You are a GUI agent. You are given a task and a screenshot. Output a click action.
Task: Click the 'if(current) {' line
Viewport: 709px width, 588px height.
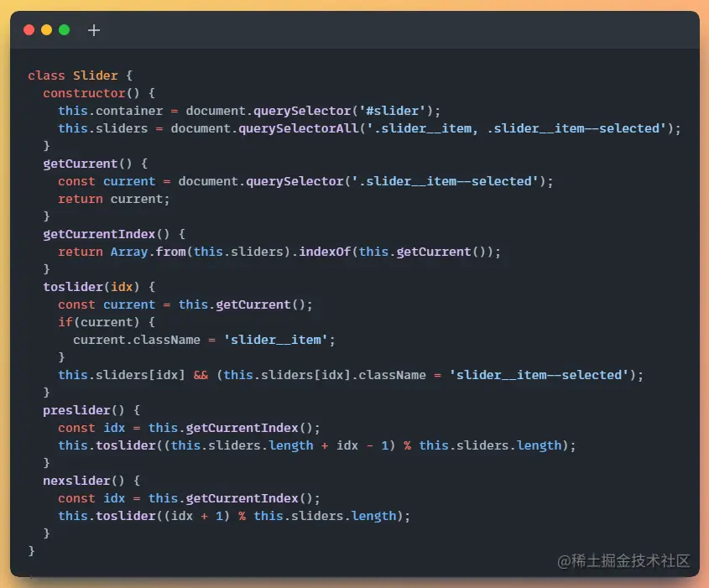tap(107, 322)
